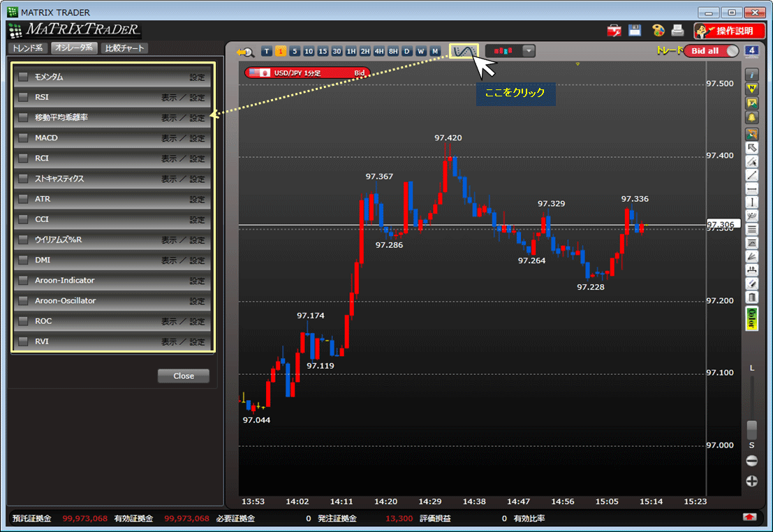Click the plus zoom-in icon
Viewport: 773px width, 532px height.
(x=751, y=481)
